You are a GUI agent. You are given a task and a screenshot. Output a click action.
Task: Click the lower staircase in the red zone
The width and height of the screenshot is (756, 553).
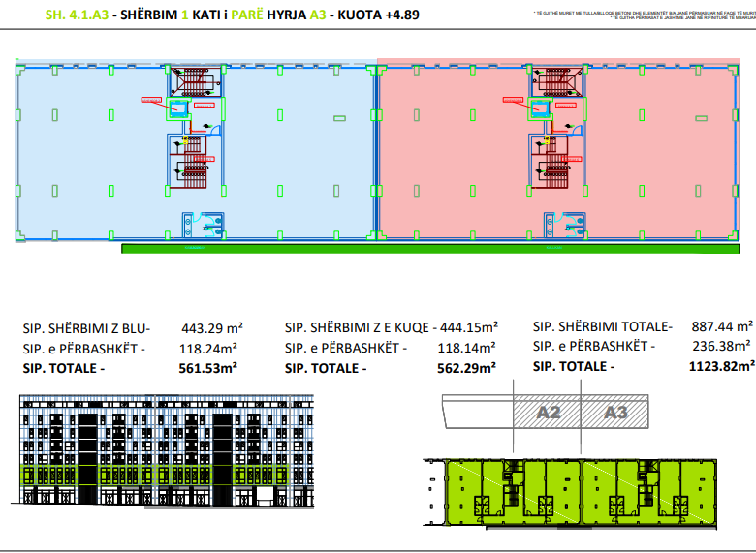[x=555, y=165]
